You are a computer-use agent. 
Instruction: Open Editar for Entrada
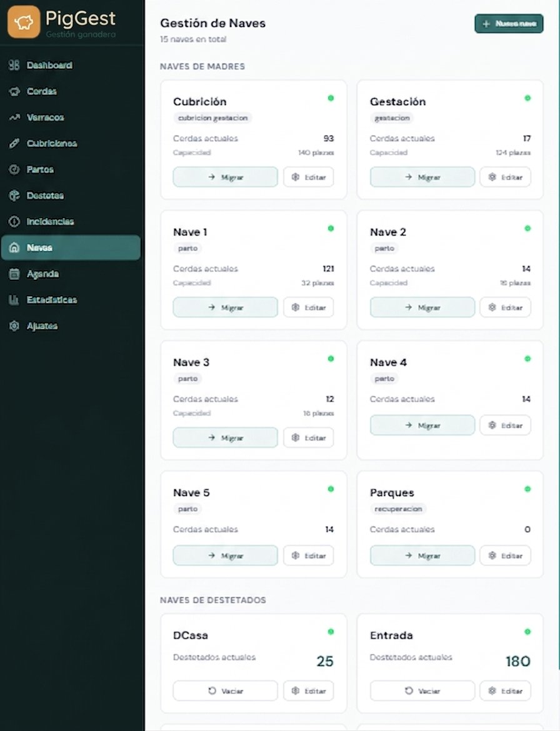[x=506, y=691]
